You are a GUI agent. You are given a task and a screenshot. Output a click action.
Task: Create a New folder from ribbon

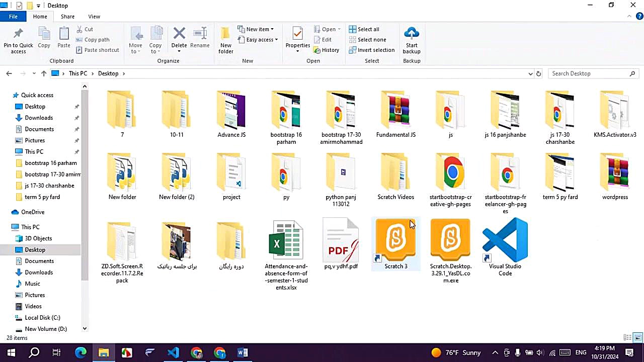225,40
